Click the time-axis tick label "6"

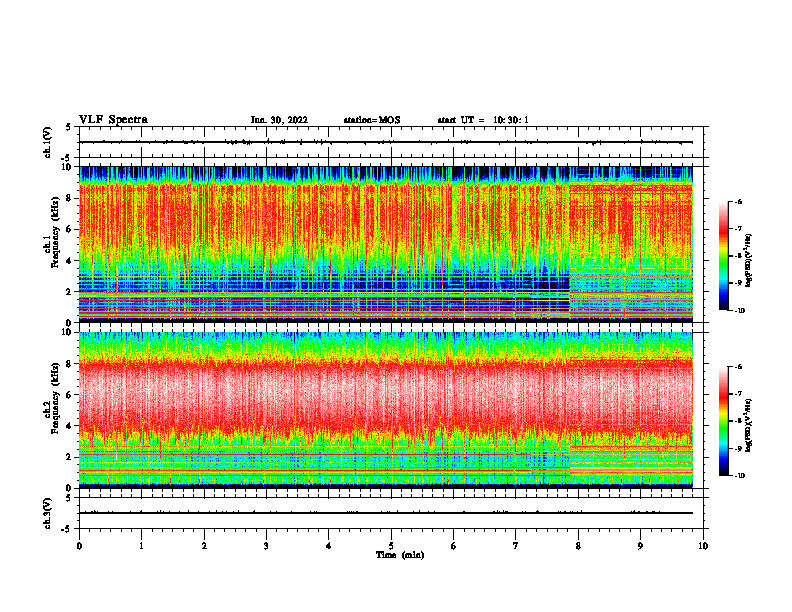point(454,546)
